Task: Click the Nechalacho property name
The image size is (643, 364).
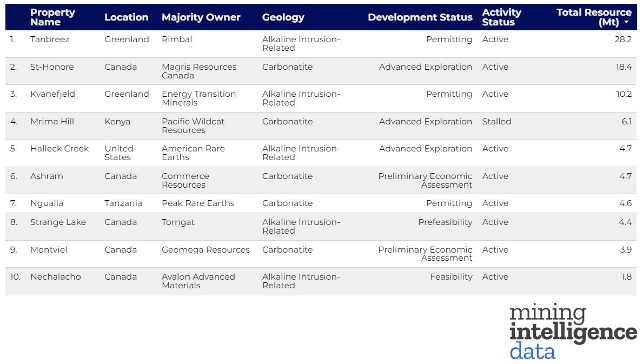Action: click(x=55, y=277)
